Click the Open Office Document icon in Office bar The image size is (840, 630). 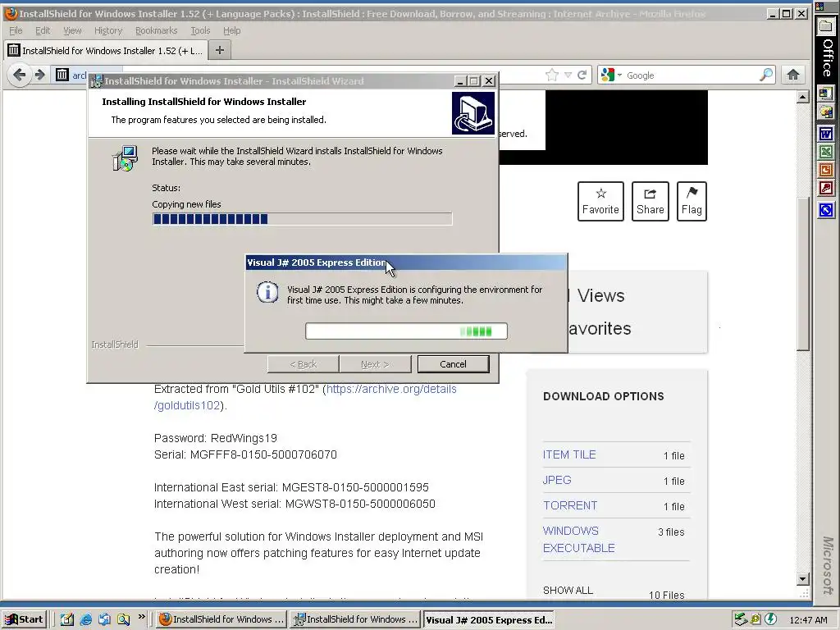tap(825, 112)
